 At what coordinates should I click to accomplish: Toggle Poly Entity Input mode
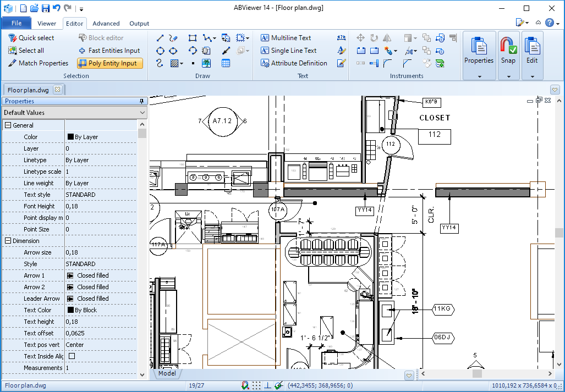click(110, 63)
